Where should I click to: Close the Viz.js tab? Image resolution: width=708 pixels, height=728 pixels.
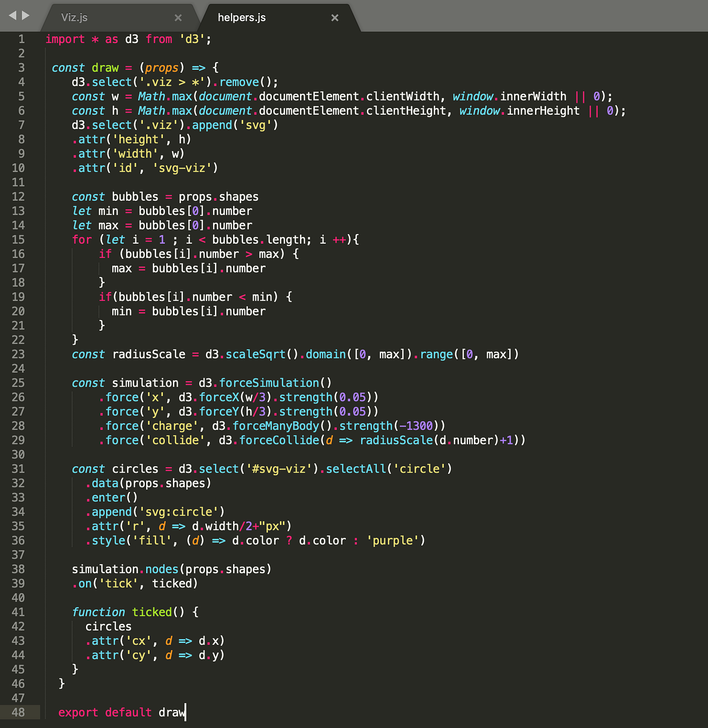point(178,17)
